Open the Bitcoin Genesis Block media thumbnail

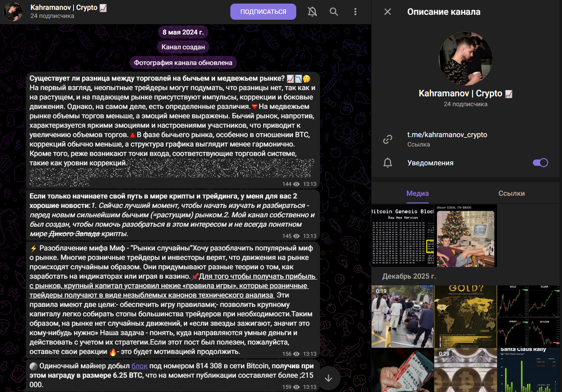pyautogui.click(x=402, y=236)
